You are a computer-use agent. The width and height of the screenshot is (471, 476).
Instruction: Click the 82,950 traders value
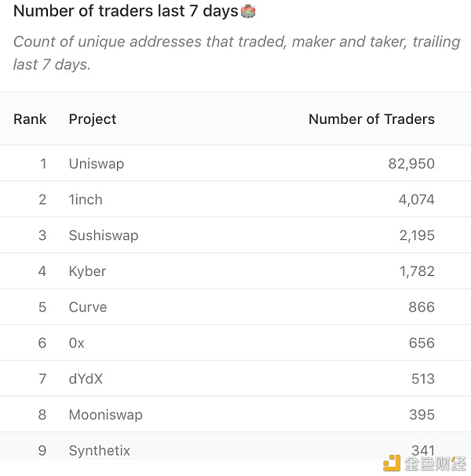[411, 164]
